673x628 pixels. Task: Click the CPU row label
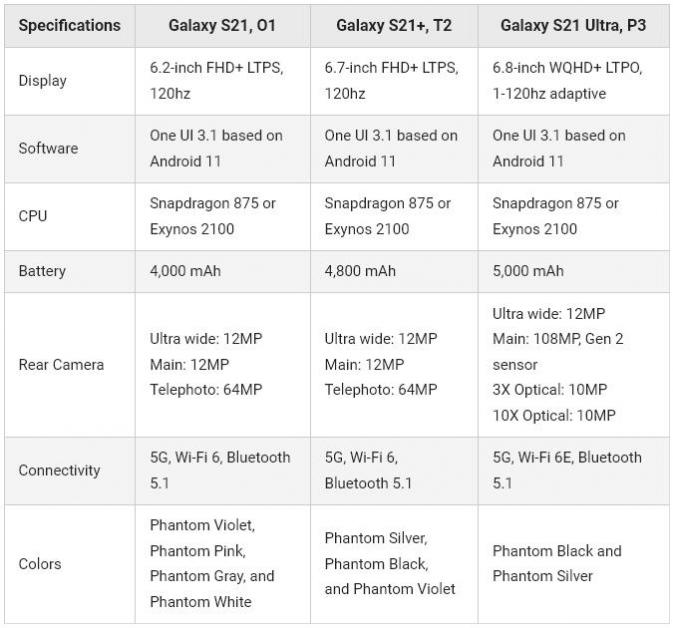pyautogui.click(x=33, y=216)
